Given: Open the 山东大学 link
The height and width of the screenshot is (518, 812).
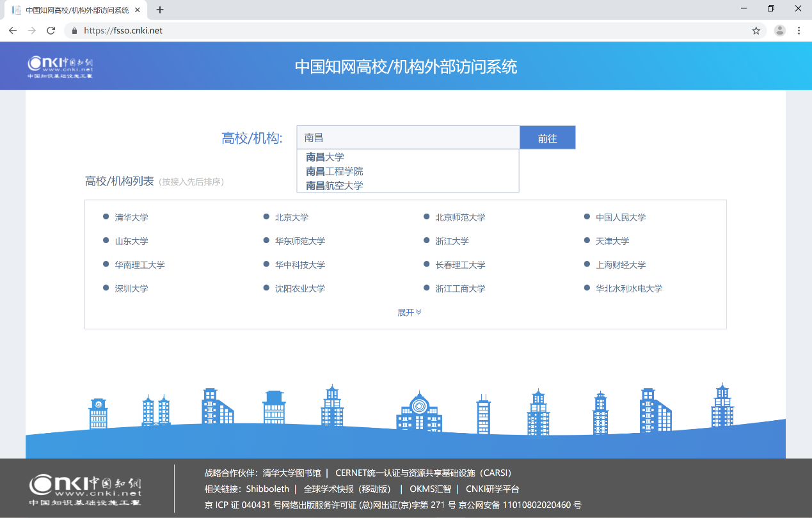Looking at the screenshot, I should tap(131, 241).
